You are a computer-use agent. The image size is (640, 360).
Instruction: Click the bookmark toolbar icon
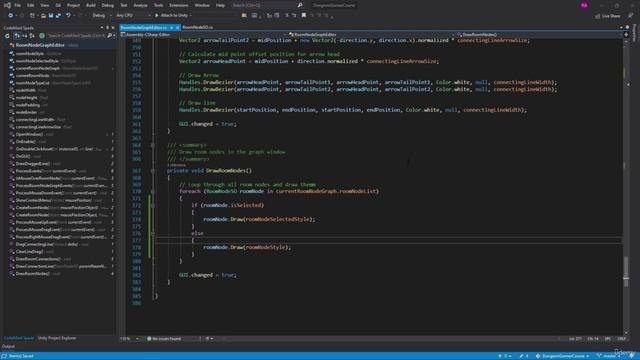coord(304,16)
